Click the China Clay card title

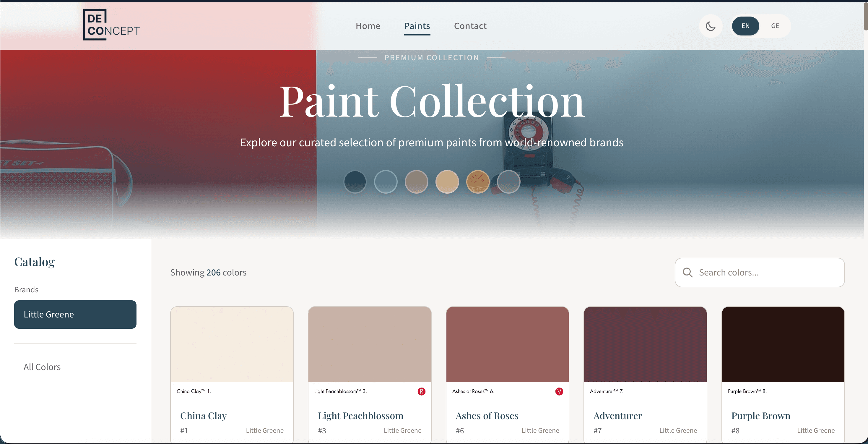[x=203, y=416]
